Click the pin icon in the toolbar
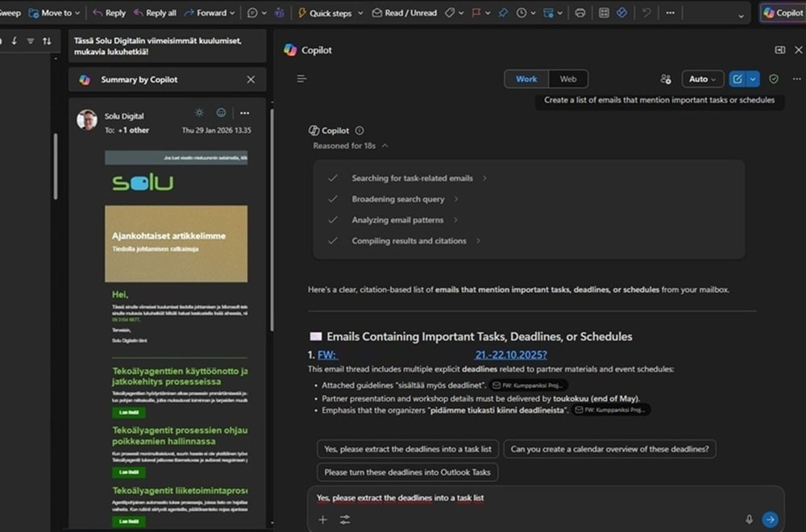 pyautogui.click(x=503, y=13)
